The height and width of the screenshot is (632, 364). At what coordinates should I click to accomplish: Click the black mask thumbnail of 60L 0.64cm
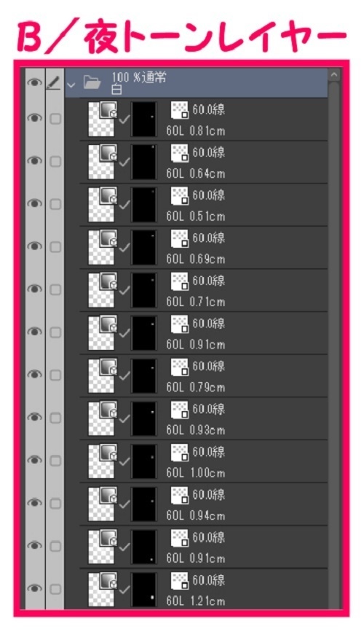click(x=143, y=162)
